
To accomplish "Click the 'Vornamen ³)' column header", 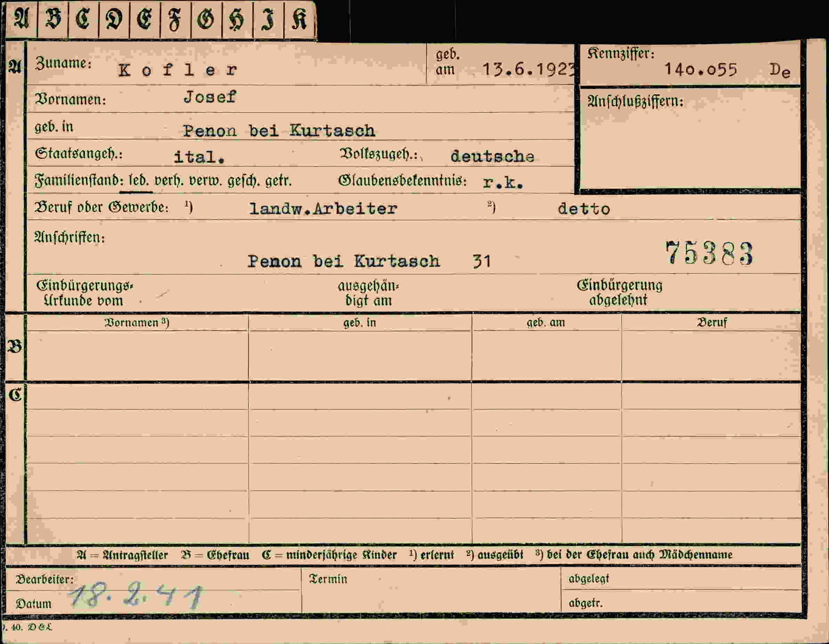I will 137,323.
